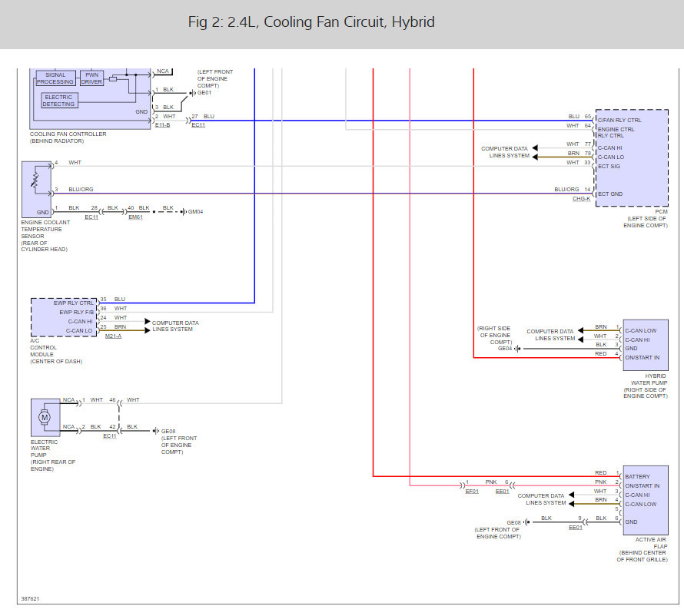Click the ELECTRIC DETECTING block
Screen dimensions: 684x616
[59, 101]
